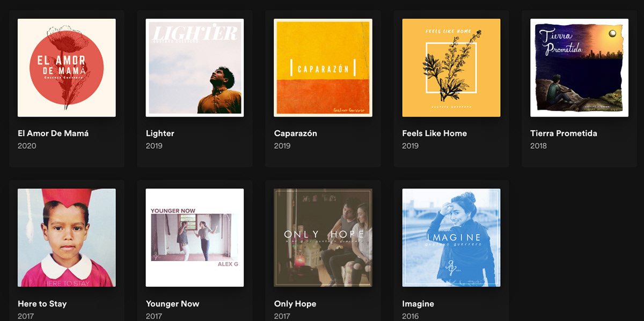Click the Only Hope title text

click(295, 304)
